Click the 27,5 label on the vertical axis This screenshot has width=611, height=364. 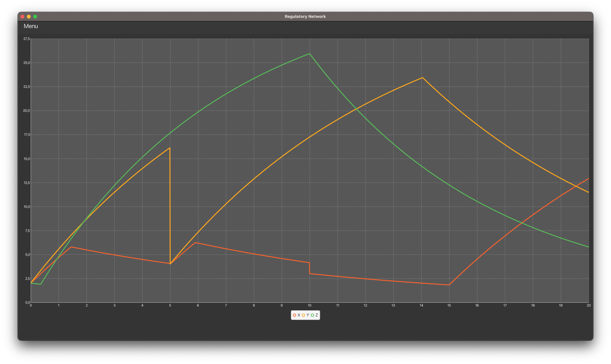click(27, 39)
